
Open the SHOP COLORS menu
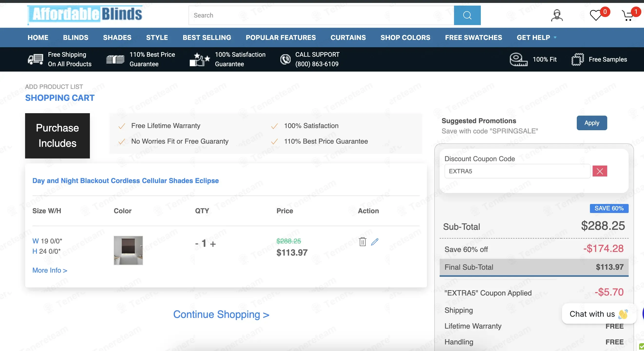pos(405,37)
